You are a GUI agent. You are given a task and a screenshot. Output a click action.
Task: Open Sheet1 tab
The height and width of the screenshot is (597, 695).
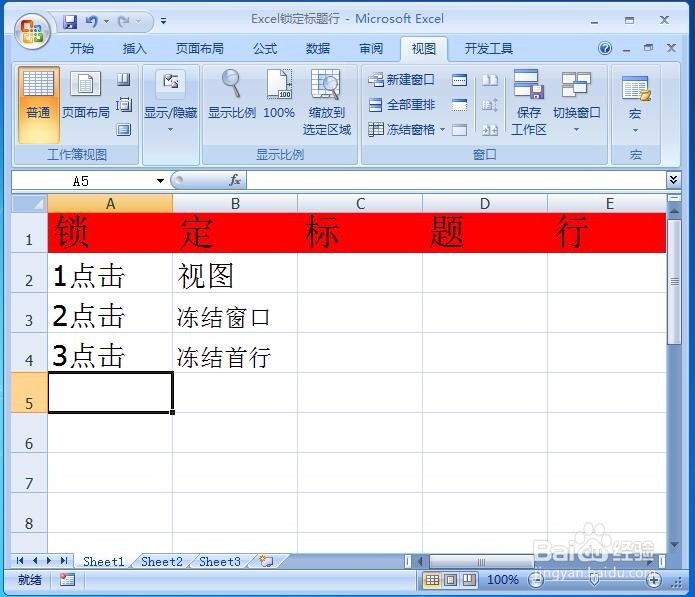coord(104,562)
